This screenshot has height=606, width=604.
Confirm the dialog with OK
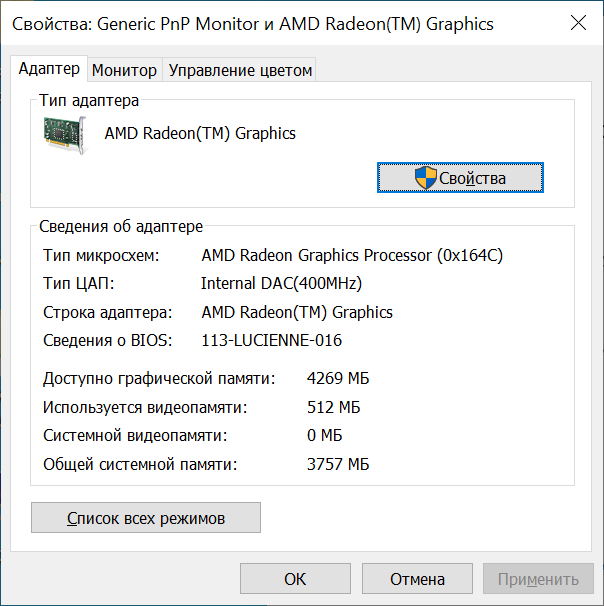coord(295,579)
